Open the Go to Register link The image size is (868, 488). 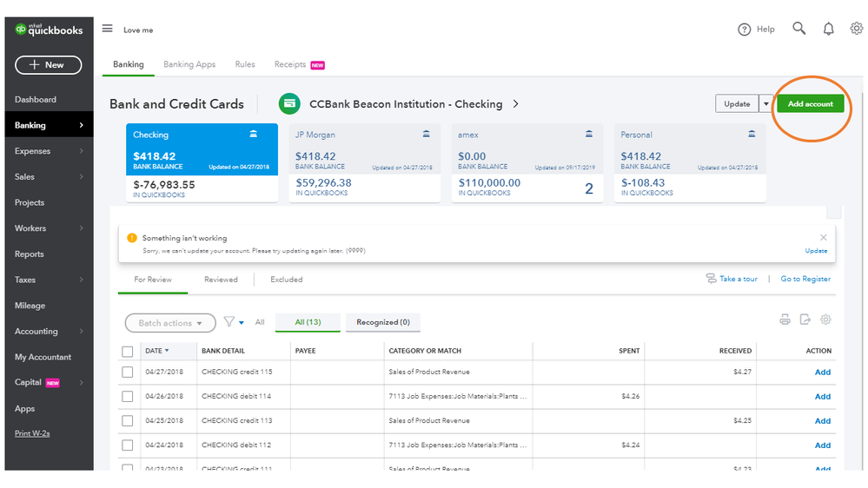point(805,280)
